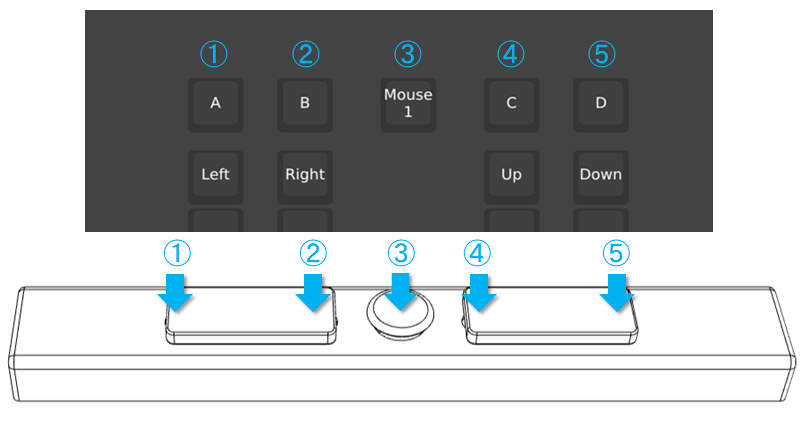Click the blue arrow under device label 2
This screenshot has width=803, height=423.
tap(313, 292)
